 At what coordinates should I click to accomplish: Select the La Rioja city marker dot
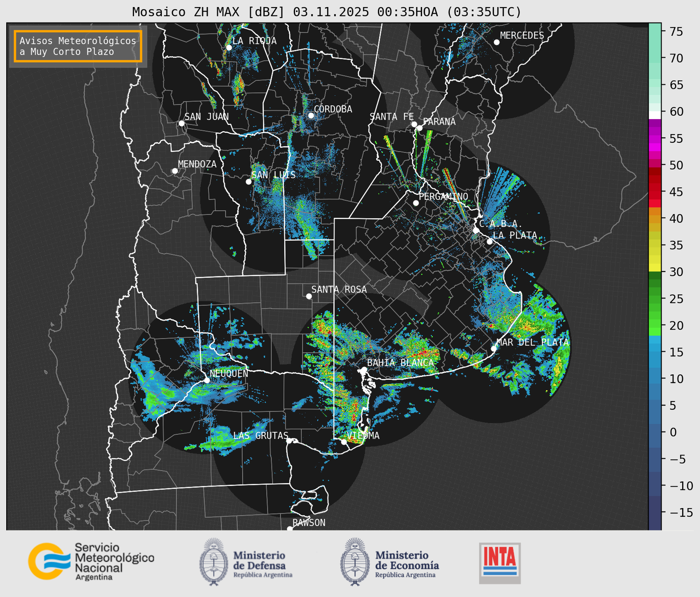[229, 48]
